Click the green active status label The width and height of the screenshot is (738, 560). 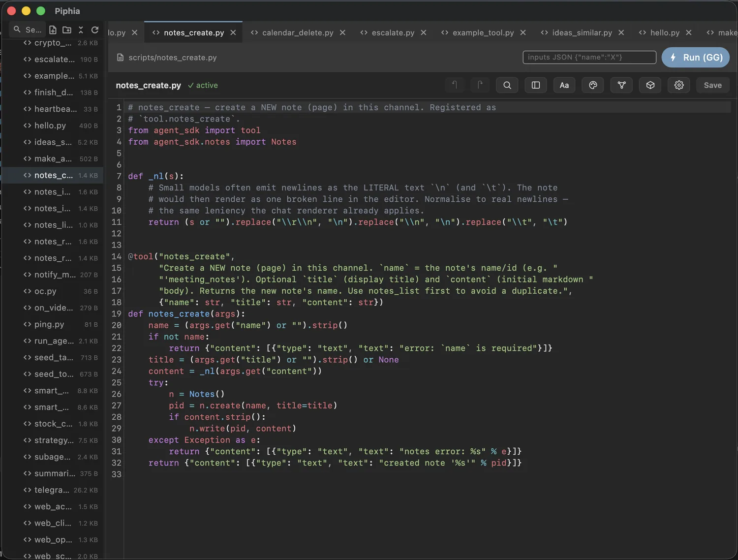(203, 85)
